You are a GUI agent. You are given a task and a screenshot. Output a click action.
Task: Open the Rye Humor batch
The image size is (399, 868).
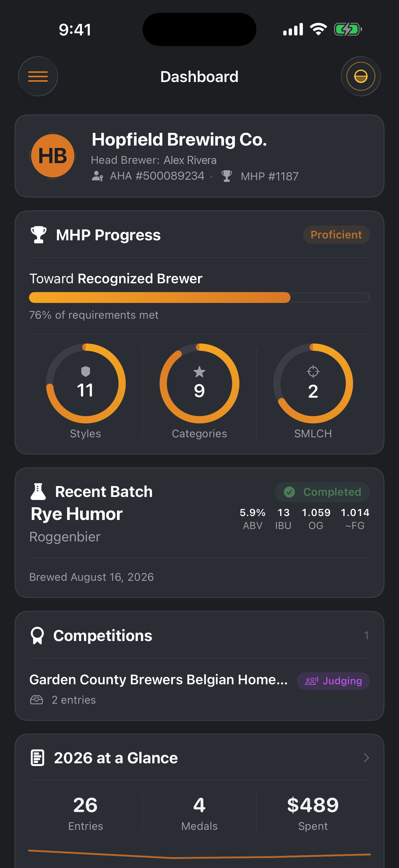pyautogui.click(x=77, y=514)
